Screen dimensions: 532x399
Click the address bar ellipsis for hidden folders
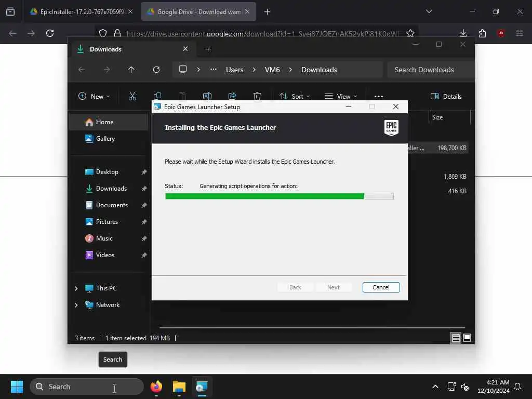coord(214,69)
